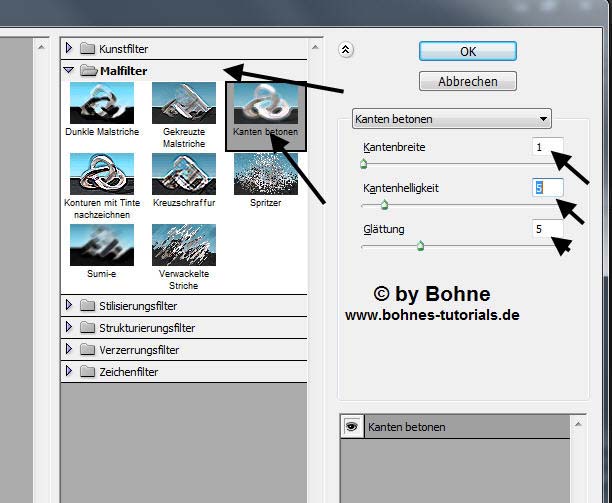Expand the Zeichenfilter folder

[69, 372]
